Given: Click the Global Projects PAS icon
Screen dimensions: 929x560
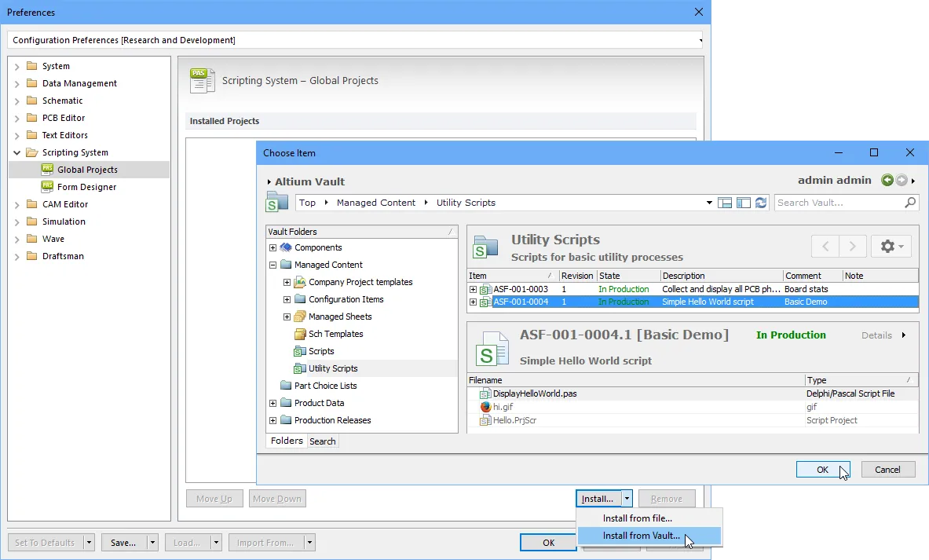Looking at the screenshot, I should coord(47,170).
